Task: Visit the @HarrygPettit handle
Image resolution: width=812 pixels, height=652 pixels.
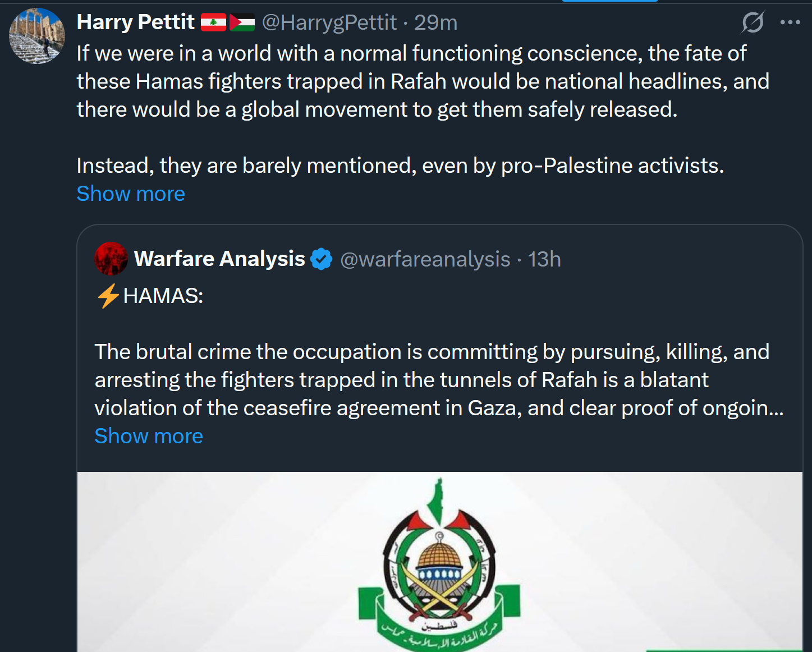Action: pos(329,22)
